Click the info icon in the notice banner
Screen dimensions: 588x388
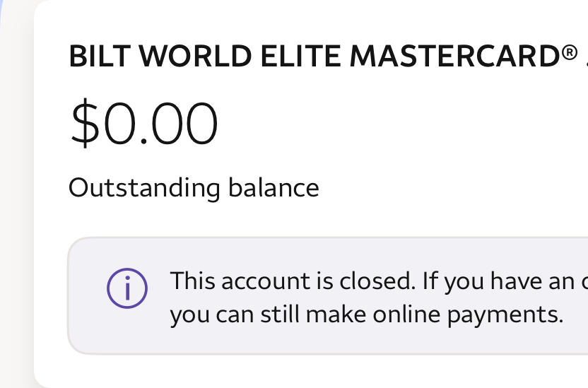tap(127, 288)
